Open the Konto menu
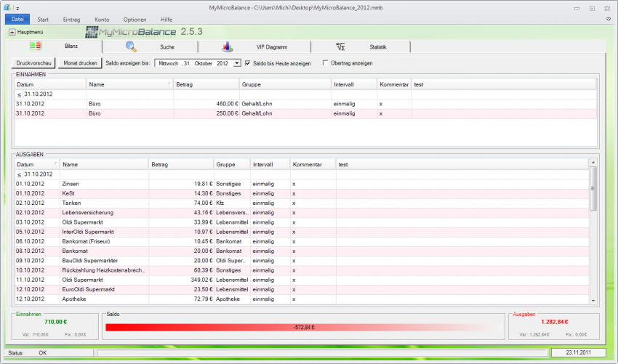Viewport: 618px width, 364px height. pyautogui.click(x=102, y=19)
